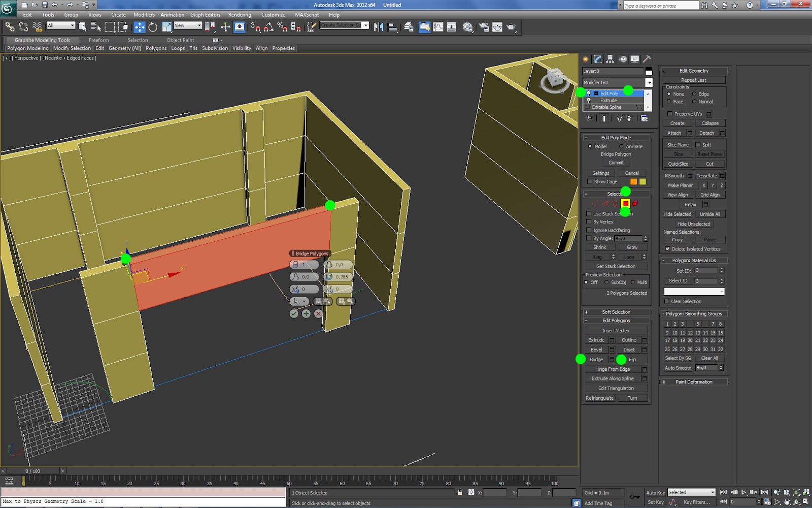812x508 pixels.
Task: Select the Animate radio in Edit Poly Mode
Action: tap(621, 146)
